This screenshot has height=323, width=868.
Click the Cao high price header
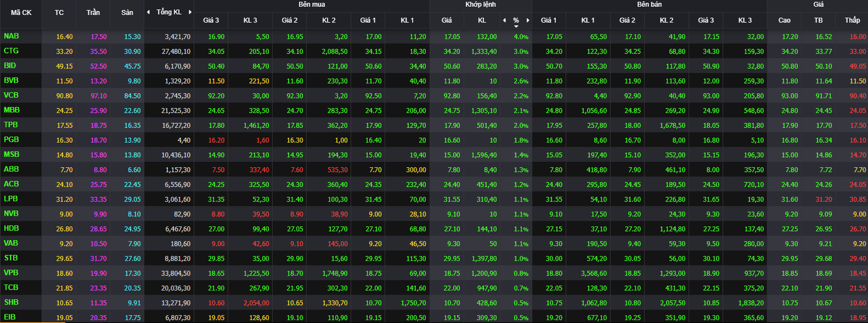[784, 21]
